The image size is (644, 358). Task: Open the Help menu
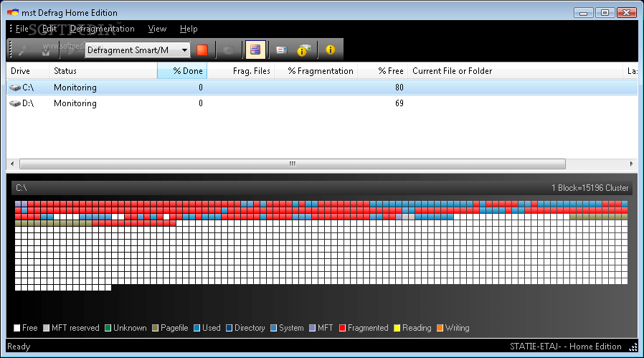[189, 29]
